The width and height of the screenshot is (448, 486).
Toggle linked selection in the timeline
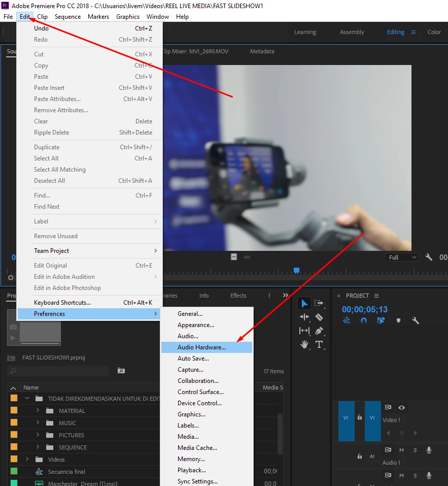[381, 320]
